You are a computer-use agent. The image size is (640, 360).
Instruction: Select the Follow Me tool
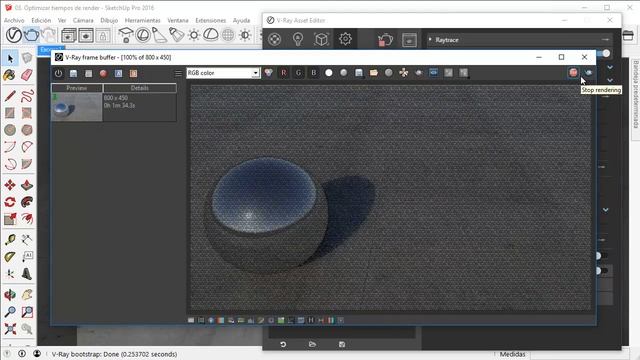27,202
